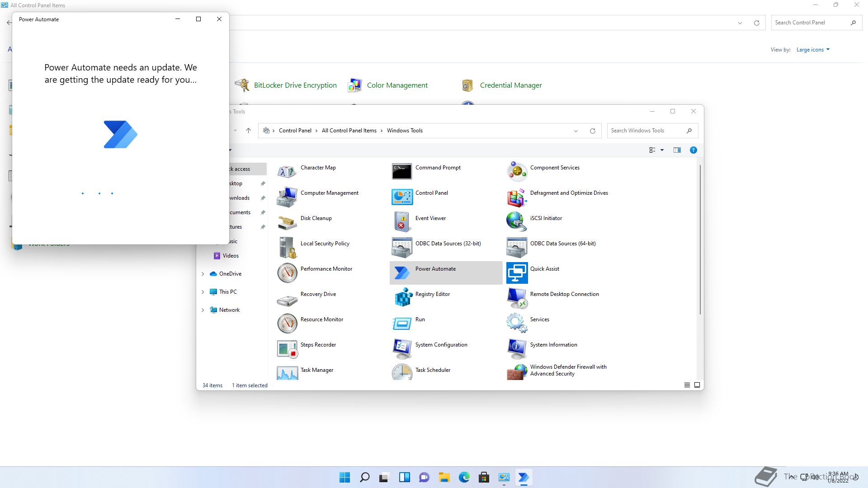Open recent locations dropdown in Windows Tools
Image resolution: width=868 pixels, height=488 pixels.
(x=235, y=131)
